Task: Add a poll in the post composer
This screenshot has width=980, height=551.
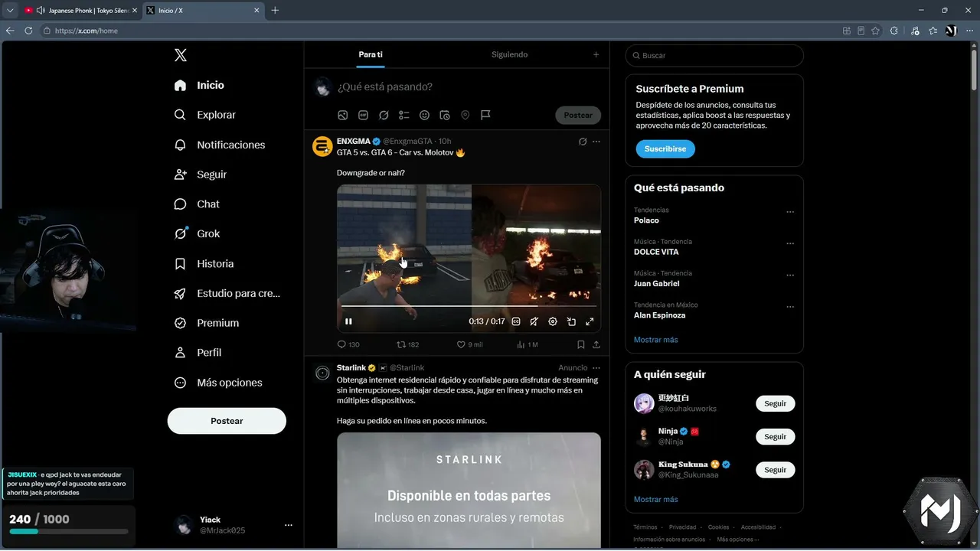Action: [x=404, y=115]
